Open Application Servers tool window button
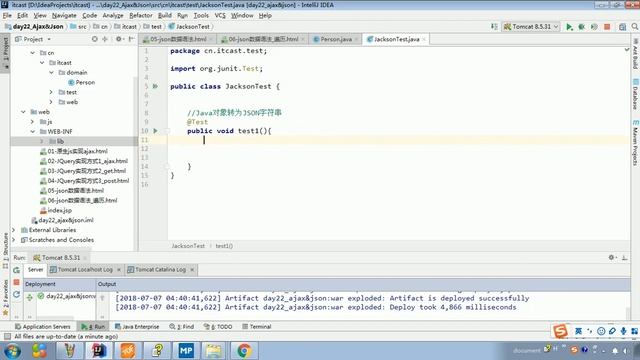The image size is (640, 360). click(x=42, y=327)
